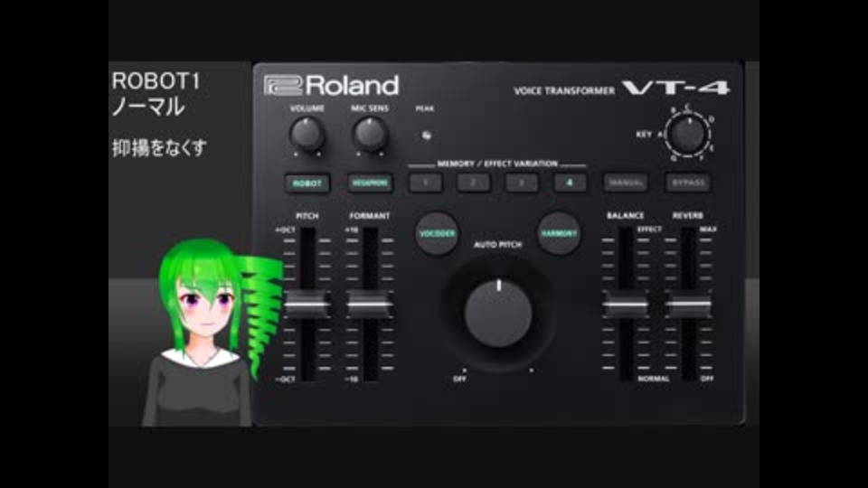Click the AUTO PITCH label

click(497, 245)
